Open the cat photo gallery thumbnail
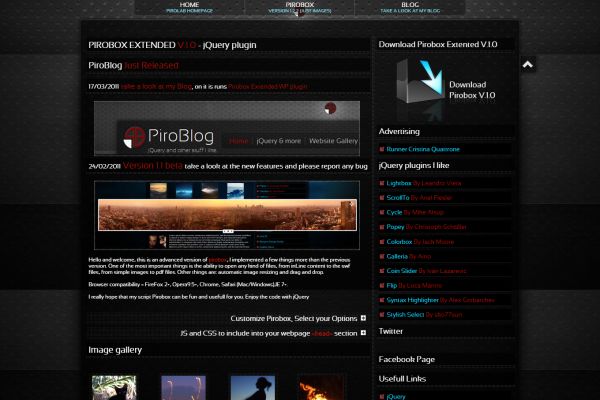Viewport: 600px width, 400px height. click(114, 387)
